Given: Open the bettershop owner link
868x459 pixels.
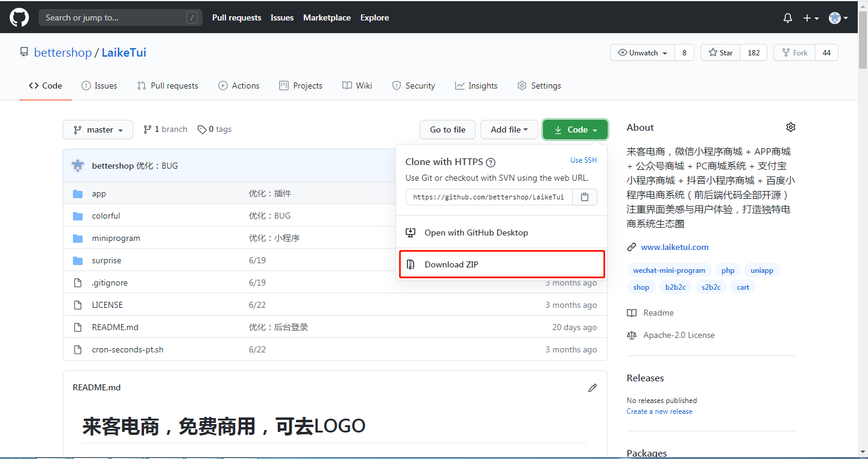Looking at the screenshot, I should pyautogui.click(x=63, y=52).
